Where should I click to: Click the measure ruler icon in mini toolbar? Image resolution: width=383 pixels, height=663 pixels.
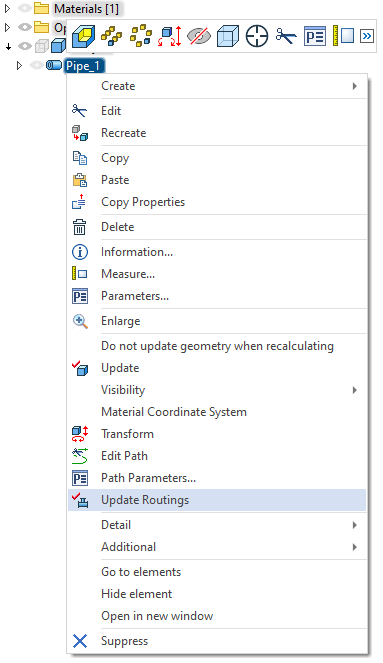coord(343,36)
